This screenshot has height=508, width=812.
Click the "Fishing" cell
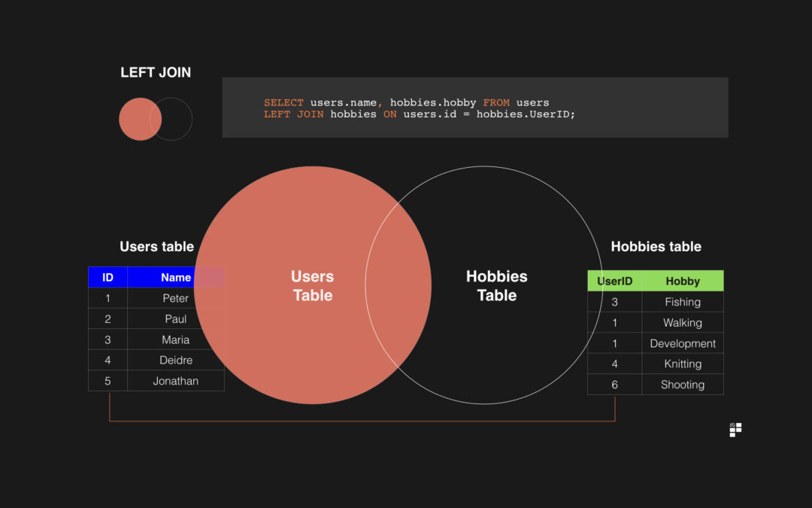[x=683, y=302]
